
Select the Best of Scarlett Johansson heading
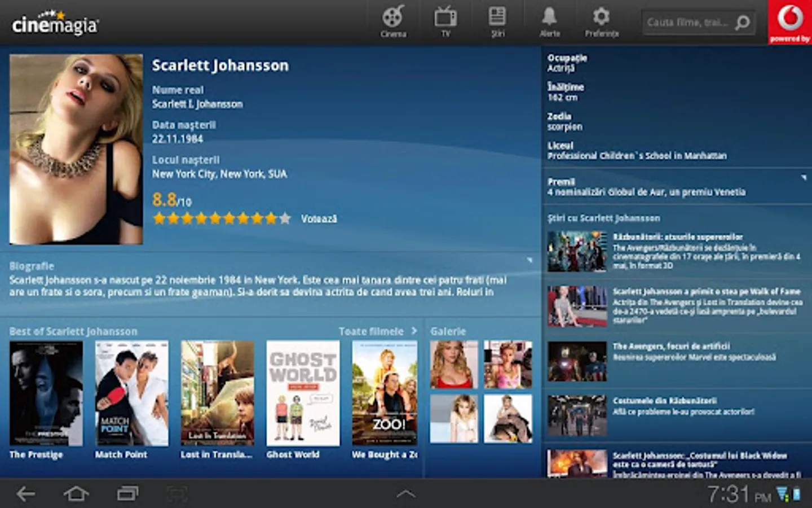pyautogui.click(x=73, y=331)
